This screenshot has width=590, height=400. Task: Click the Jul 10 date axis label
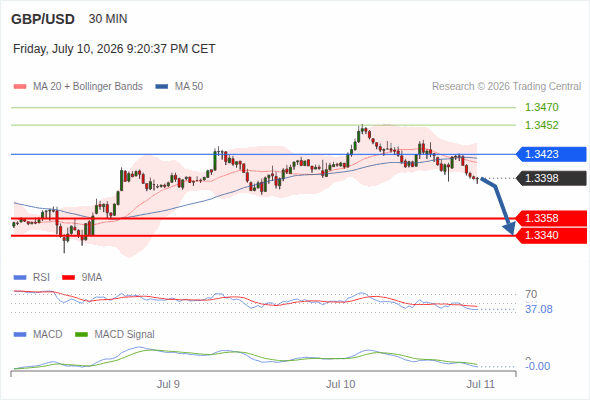(341, 384)
